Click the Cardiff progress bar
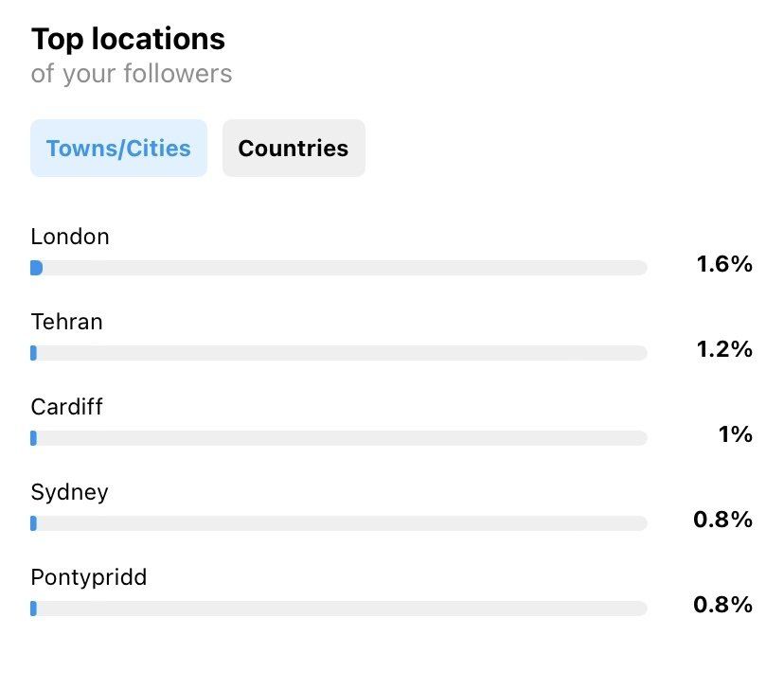Image resolution: width=784 pixels, height=688 pixels. [x=339, y=438]
